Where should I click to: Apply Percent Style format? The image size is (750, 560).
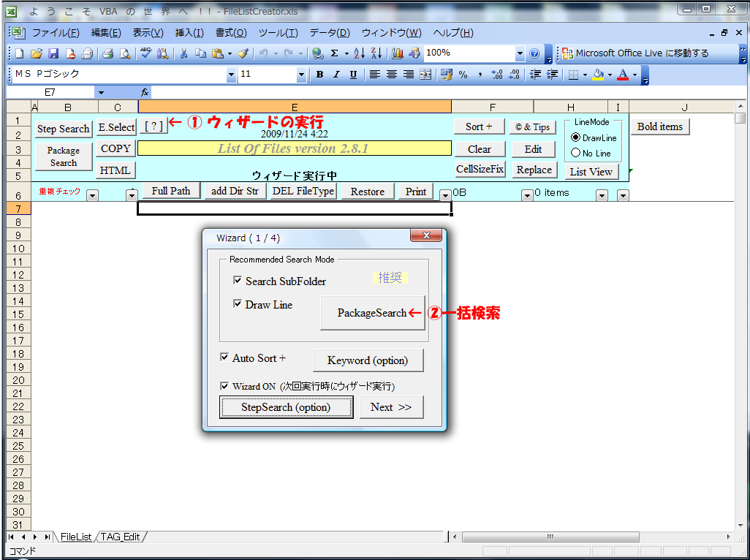[463, 75]
